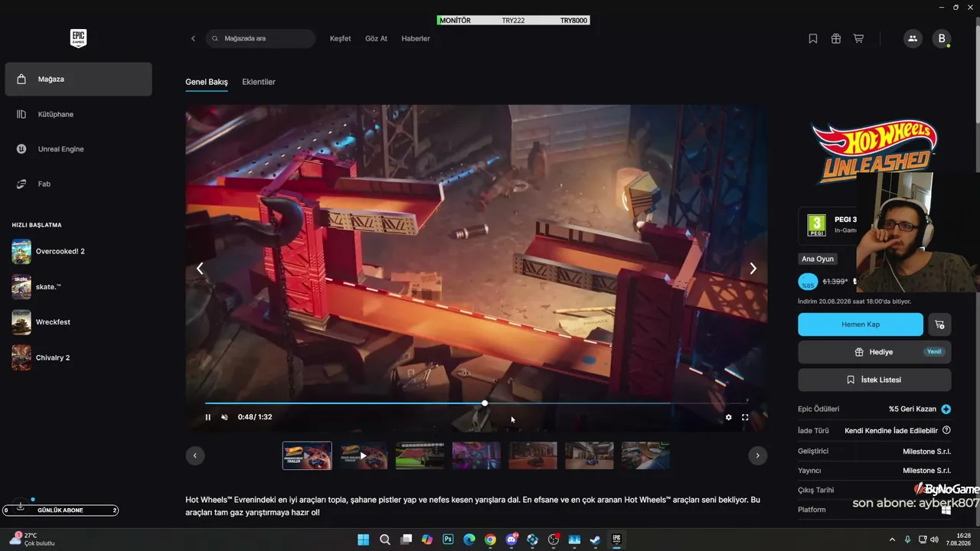Open the downloads icon in sidebar bottom

click(x=21, y=506)
